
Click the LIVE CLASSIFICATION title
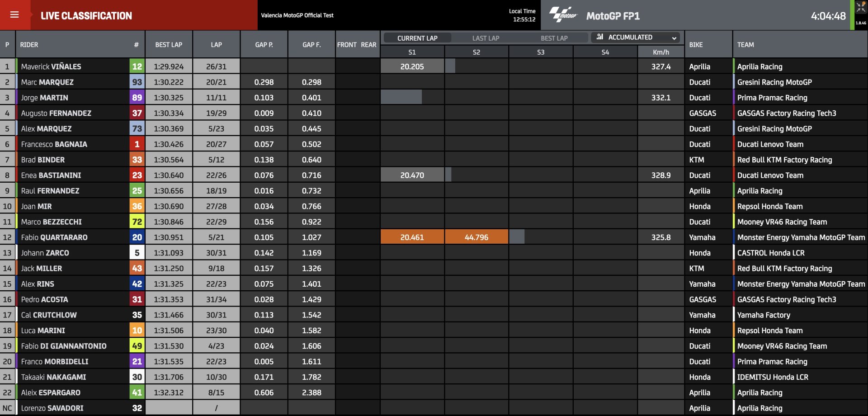(86, 16)
